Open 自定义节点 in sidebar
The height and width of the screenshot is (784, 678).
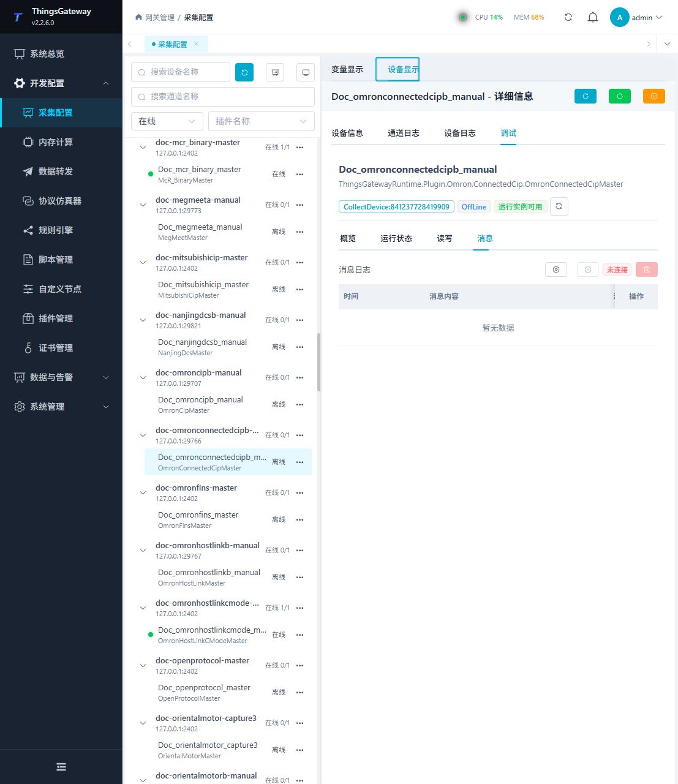point(61,289)
